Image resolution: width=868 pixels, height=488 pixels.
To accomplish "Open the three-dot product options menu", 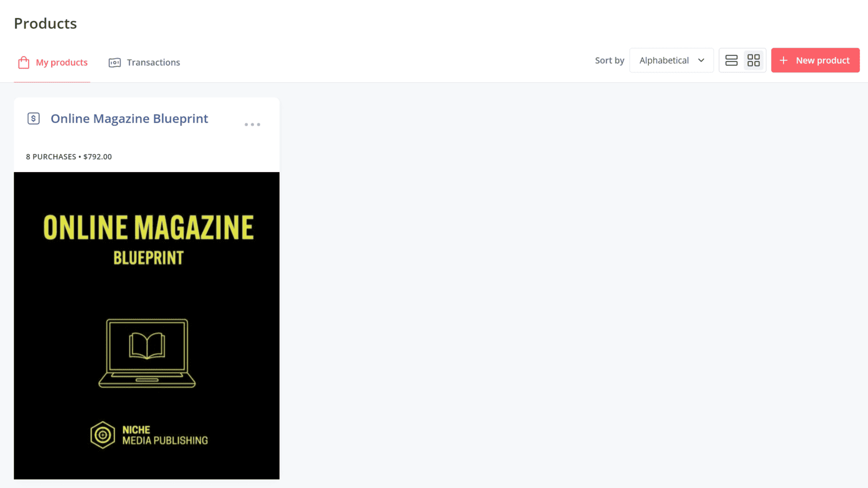I will coord(253,125).
